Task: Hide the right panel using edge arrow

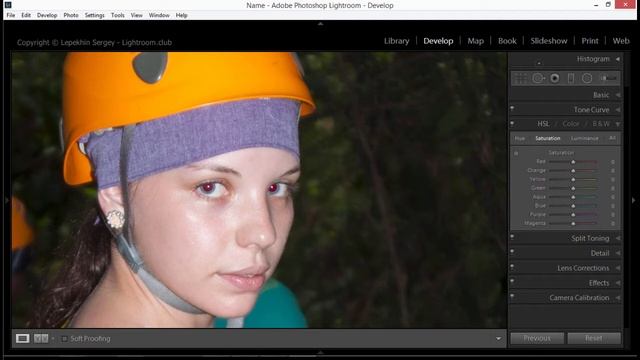Action: point(633,200)
